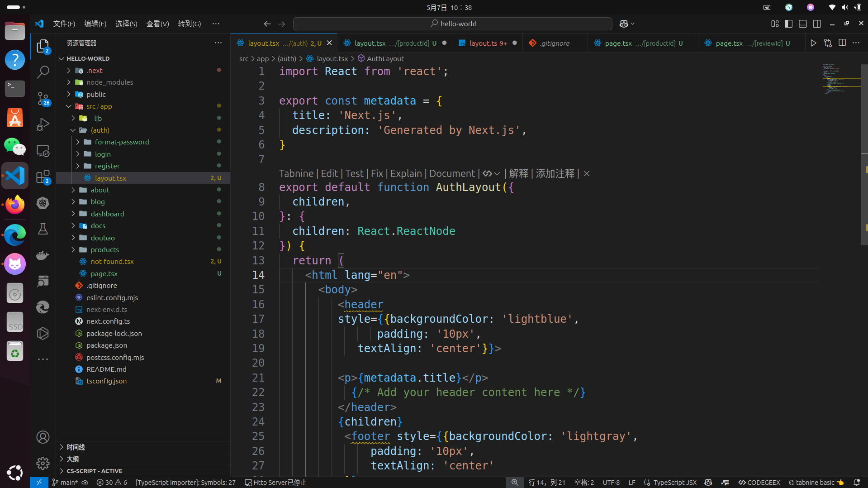This screenshot has width=868, height=488.
Task: Toggle the primary side bar visibility
Action: coord(788,24)
